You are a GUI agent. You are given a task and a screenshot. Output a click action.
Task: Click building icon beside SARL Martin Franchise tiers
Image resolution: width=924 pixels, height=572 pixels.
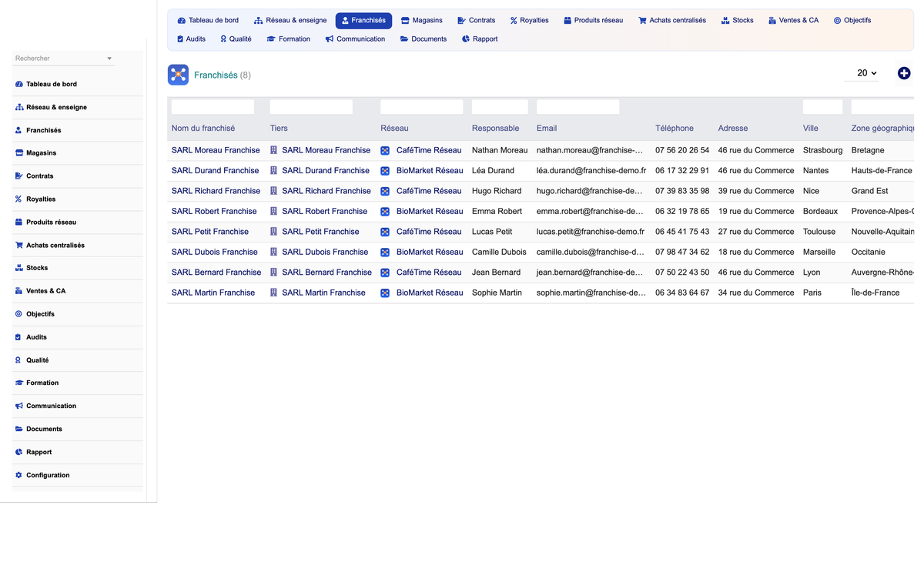(x=273, y=293)
